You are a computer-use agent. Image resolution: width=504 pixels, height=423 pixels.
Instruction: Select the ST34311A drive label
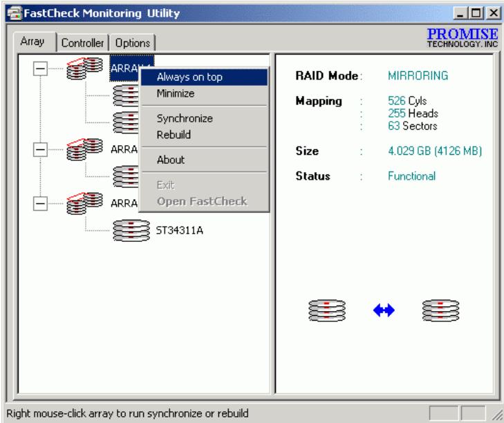point(179,230)
